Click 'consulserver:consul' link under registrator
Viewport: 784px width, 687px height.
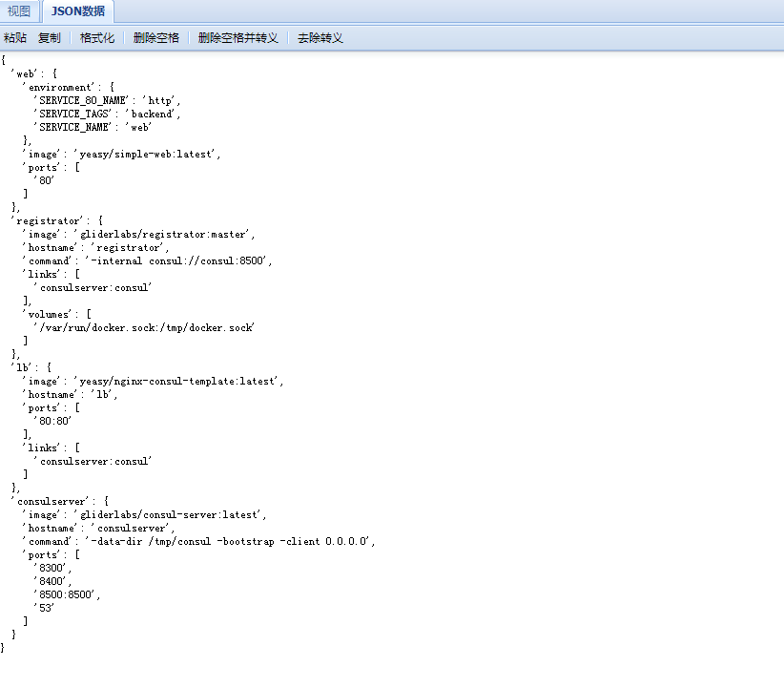93,288
